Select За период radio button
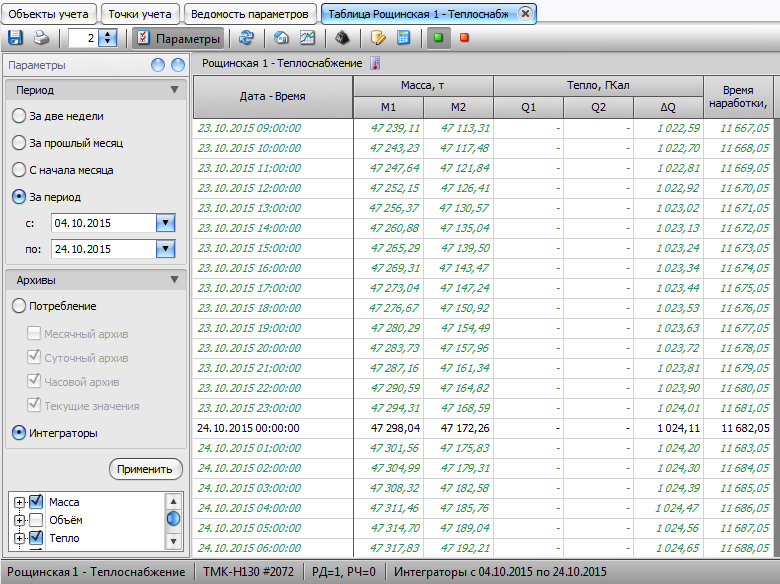Viewport: 780px width, 584px height. pyautogui.click(x=18, y=197)
